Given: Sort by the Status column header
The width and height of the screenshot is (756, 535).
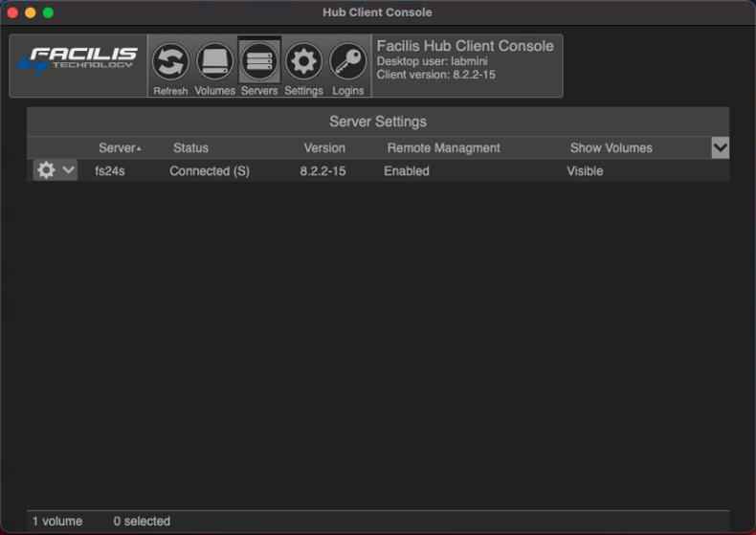Looking at the screenshot, I should 190,148.
